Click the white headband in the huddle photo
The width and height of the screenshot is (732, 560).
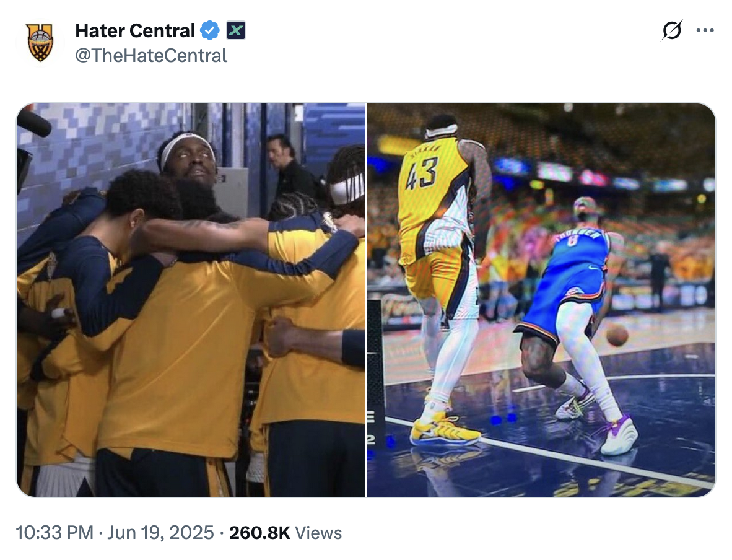tap(186, 146)
